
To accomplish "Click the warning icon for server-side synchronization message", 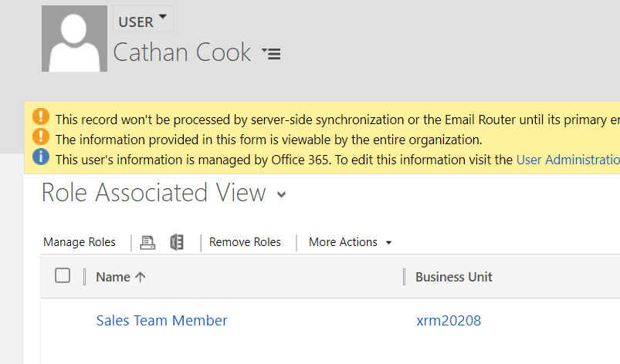I will click(x=41, y=118).
